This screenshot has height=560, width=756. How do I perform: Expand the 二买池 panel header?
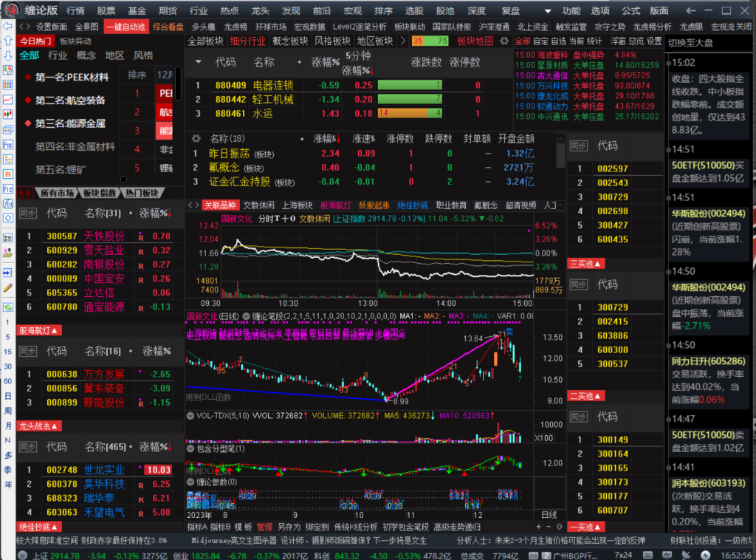point(585,396)
